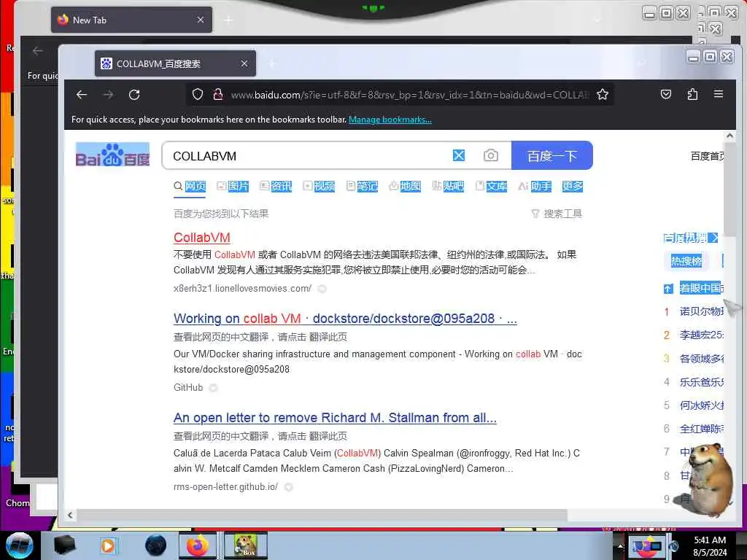Click the address bar URL
Image resolution: width=747 pixels, height=560 pixels.
click(410, 95)
